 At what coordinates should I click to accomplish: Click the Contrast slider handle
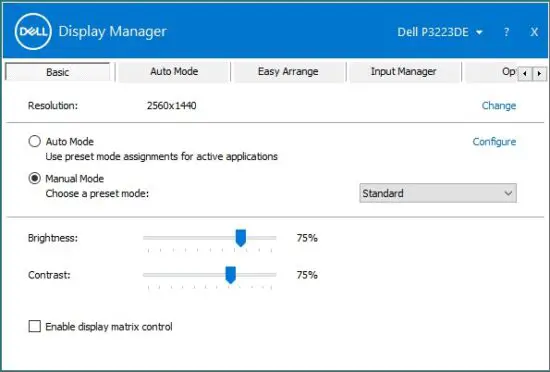(230, 275)
